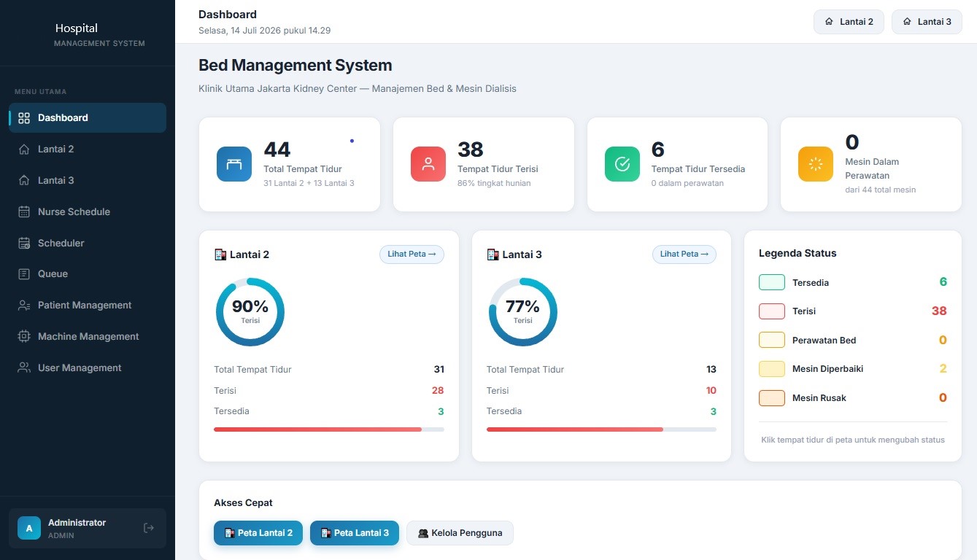The image size is (977, 560).
Task: Click the Queue list icon
Action: pyautogui.click(x=24, y=274)
